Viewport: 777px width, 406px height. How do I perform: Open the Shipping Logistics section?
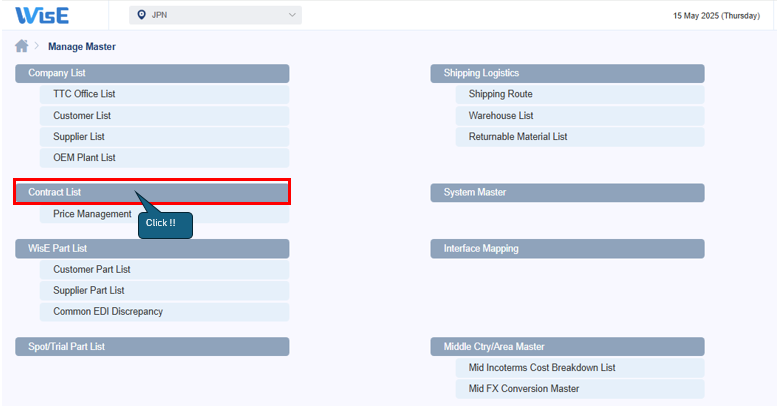coord(567,73)
